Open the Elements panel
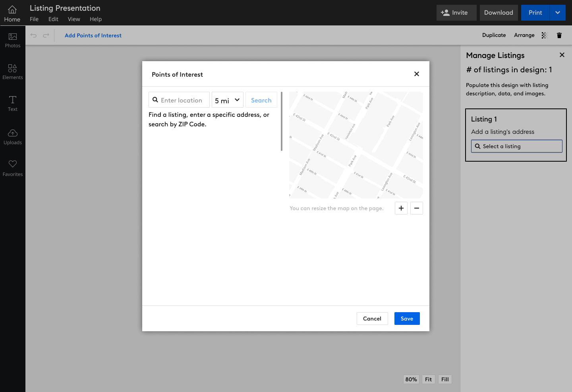Image resolution: width=572 pixels, height=392 pixels. (13, 72)
